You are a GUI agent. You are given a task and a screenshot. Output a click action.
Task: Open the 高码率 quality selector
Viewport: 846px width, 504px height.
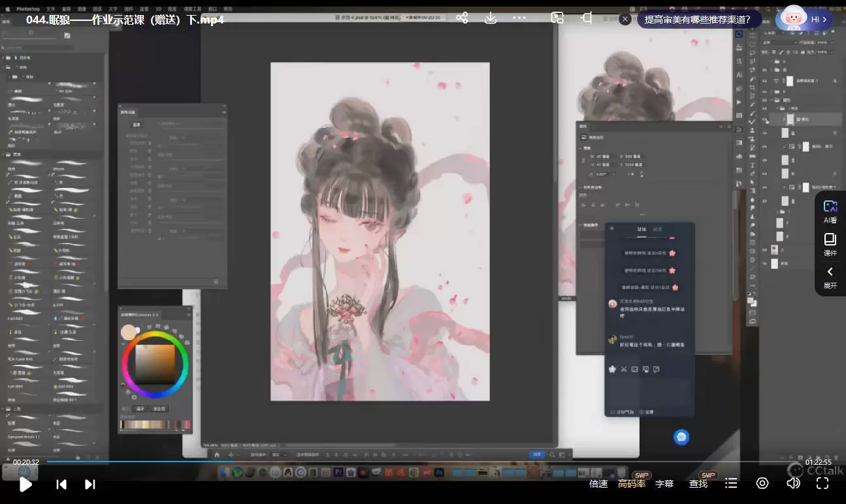tap(632, 484)
